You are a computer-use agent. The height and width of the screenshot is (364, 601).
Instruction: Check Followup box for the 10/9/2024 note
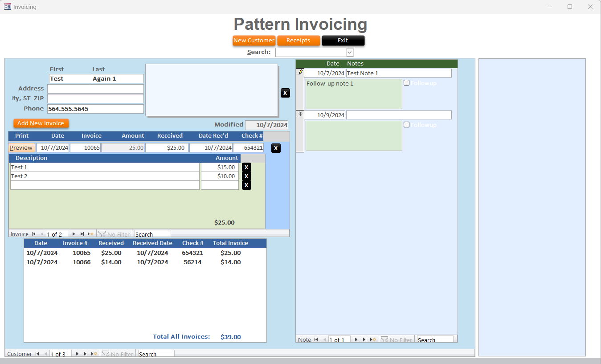pos(406,125)
